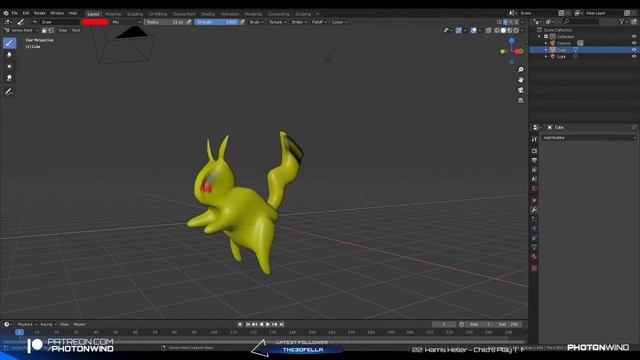Open the Texture settings dropdown

click(x=277, y=22)
